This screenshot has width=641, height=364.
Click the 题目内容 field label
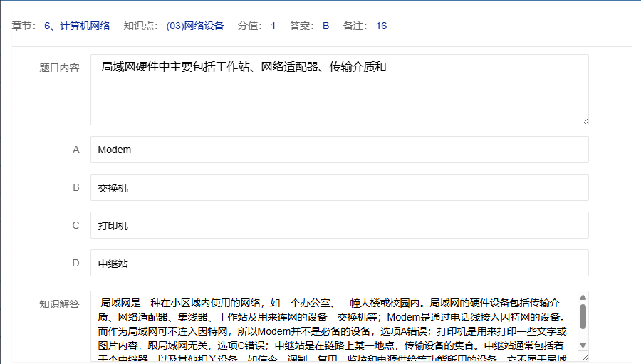(x=59, y=68)
